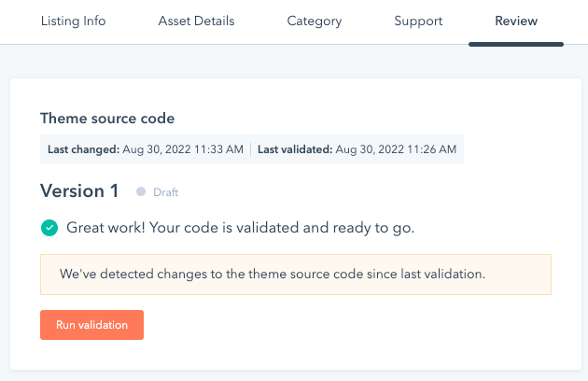The image size is (588, 381).
Task: Click the Draft status label
Action: pos(165,192)
